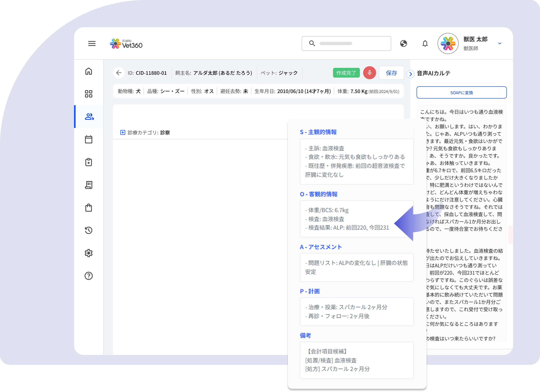Click the 品種: シー・ズー field
This screenshot has height=392, width=540.
pos(166,91)
